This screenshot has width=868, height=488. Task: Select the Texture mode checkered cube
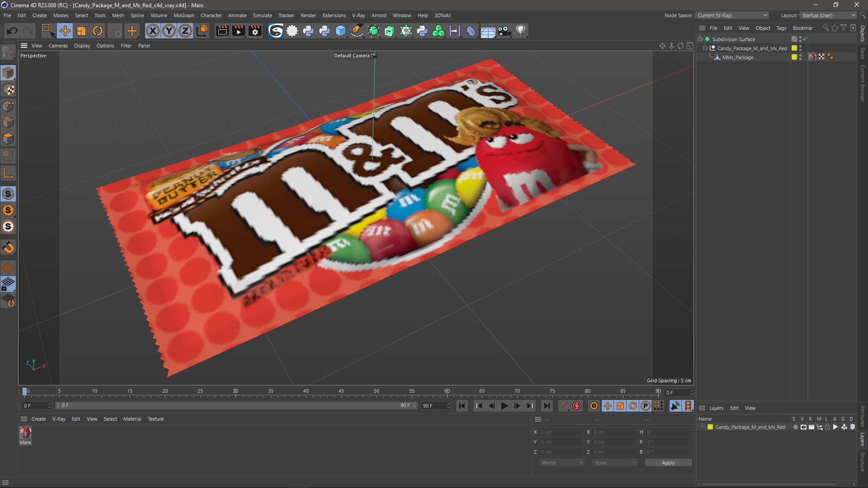(8, 89)
